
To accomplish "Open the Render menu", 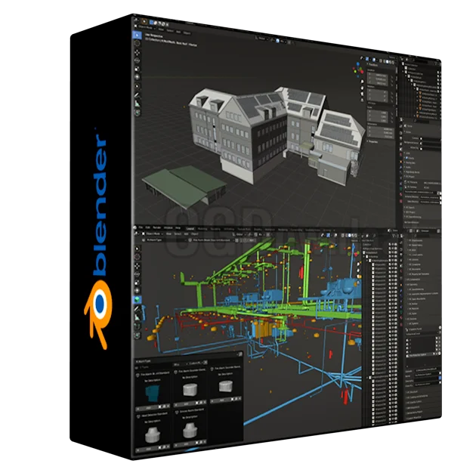I will coord(156,227).
